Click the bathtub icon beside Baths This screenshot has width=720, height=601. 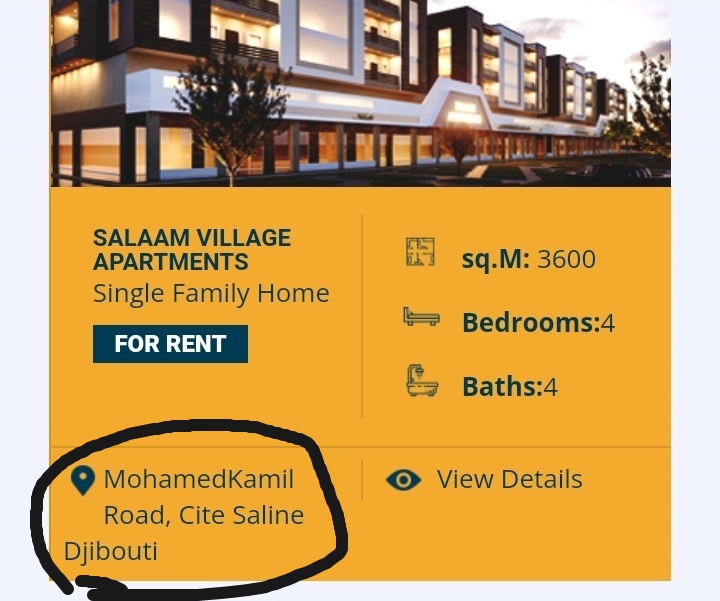422,381
